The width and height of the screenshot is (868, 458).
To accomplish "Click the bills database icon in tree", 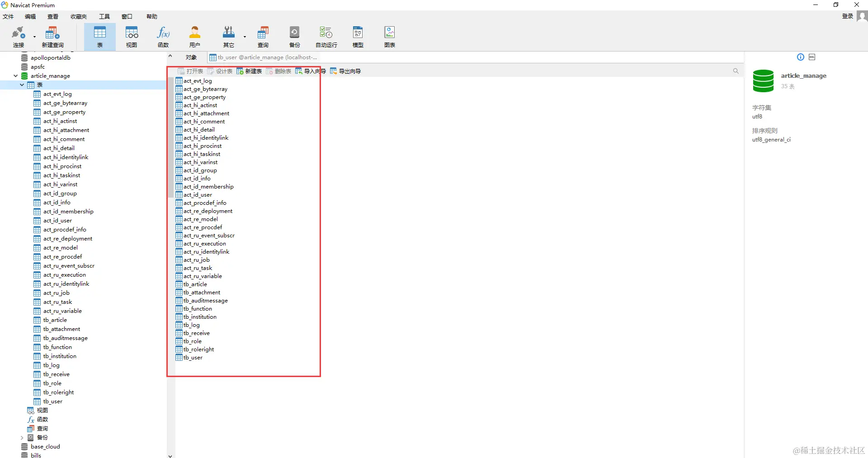I will [x=25, y=455].
